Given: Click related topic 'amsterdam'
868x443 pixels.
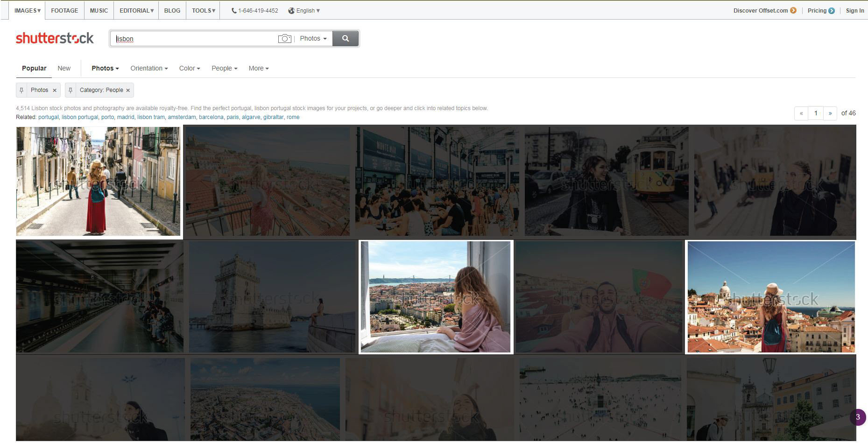Looking at the screenshot, I should (x=182, y=117).
